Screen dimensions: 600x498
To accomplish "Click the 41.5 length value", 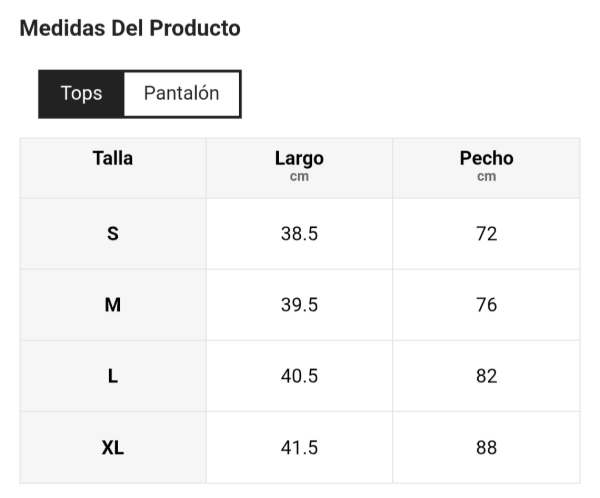I will pyautogui.click(x=299, y=448).
